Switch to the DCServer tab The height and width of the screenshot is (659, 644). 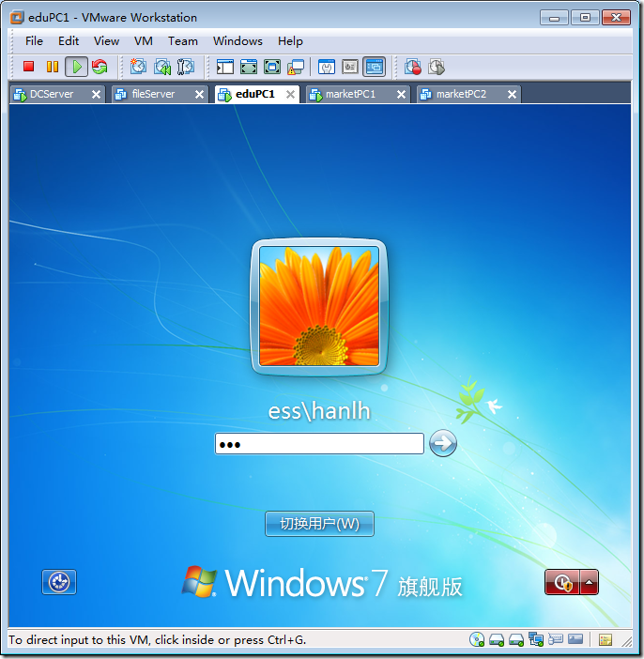tap(52, 94)
